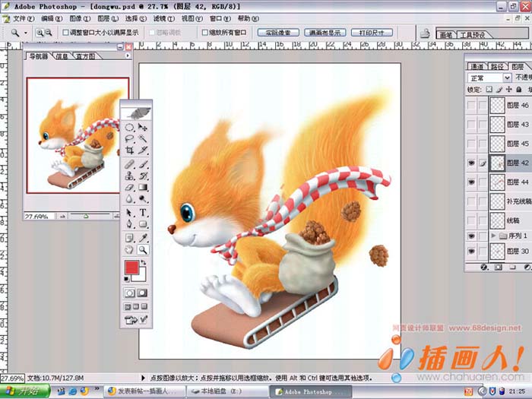Select the Eyedropper tool
The image size is (532, 399).
[x=143, y=238]
